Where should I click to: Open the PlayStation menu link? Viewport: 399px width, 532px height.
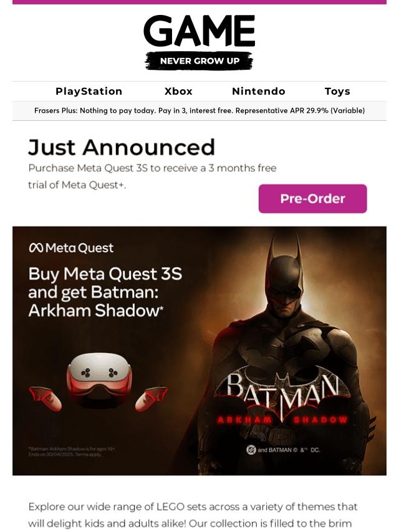tap(89, 92)
